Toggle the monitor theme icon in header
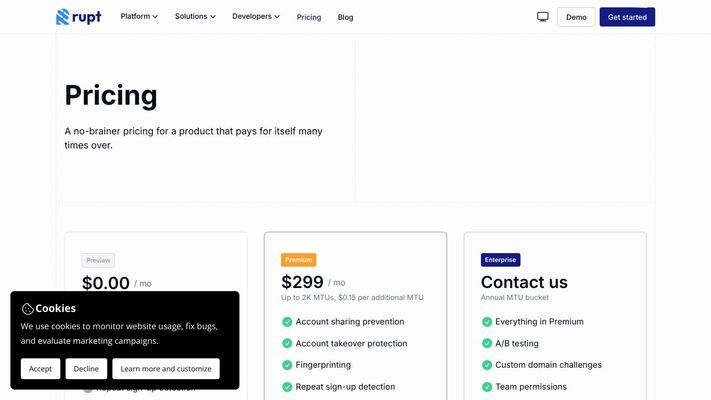 click(542, 17)
